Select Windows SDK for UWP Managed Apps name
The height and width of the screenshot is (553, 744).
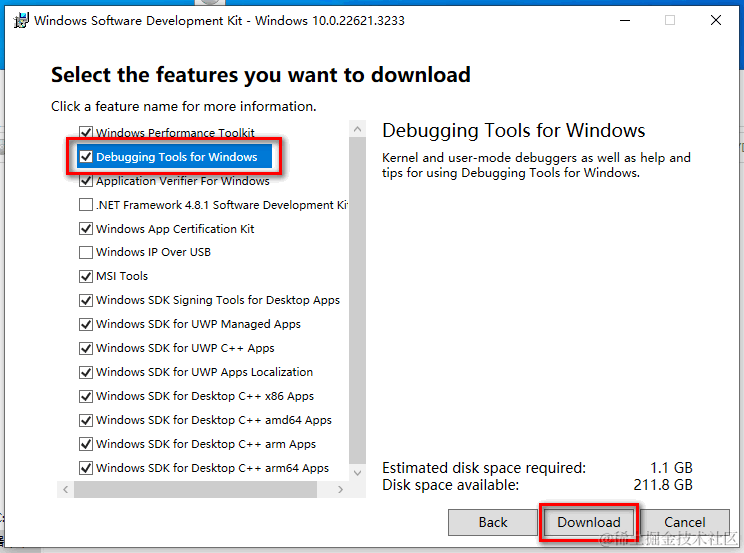point(198,324)
